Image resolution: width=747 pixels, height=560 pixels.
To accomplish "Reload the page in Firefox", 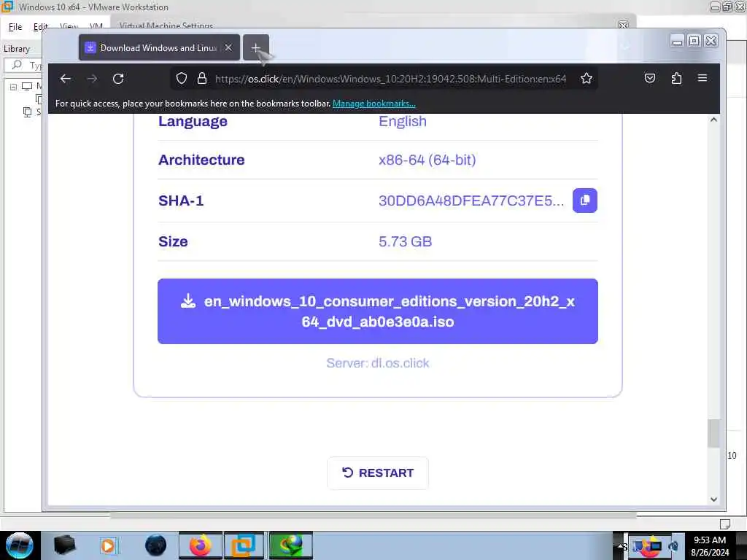I will (x=118, y=79).
